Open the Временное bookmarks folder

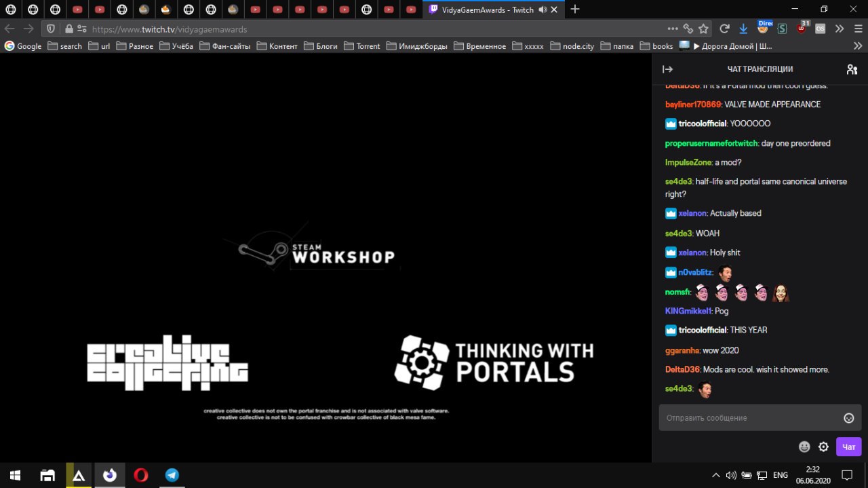480,46
